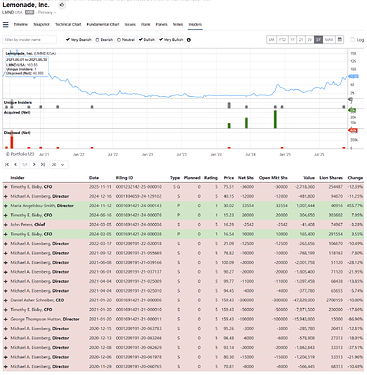
Task: Jump to the last page of results
Action: pos(43,164)
